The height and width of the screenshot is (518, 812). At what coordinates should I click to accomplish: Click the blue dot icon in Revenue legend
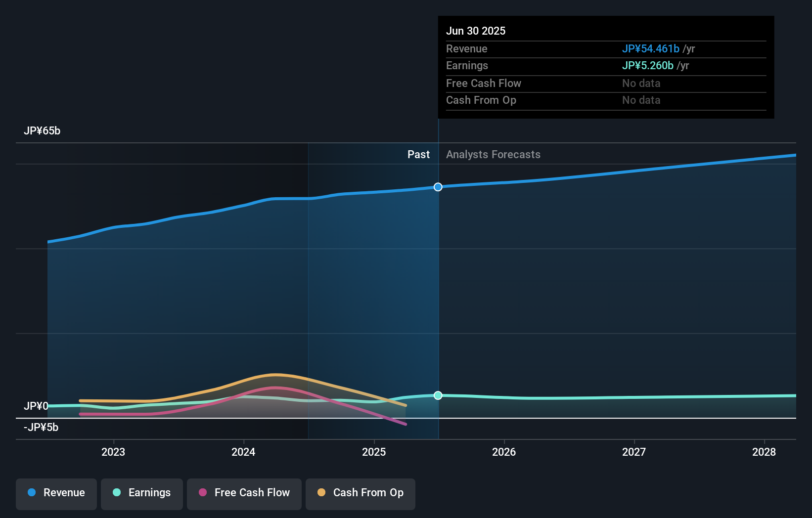[x=31, y=493]
